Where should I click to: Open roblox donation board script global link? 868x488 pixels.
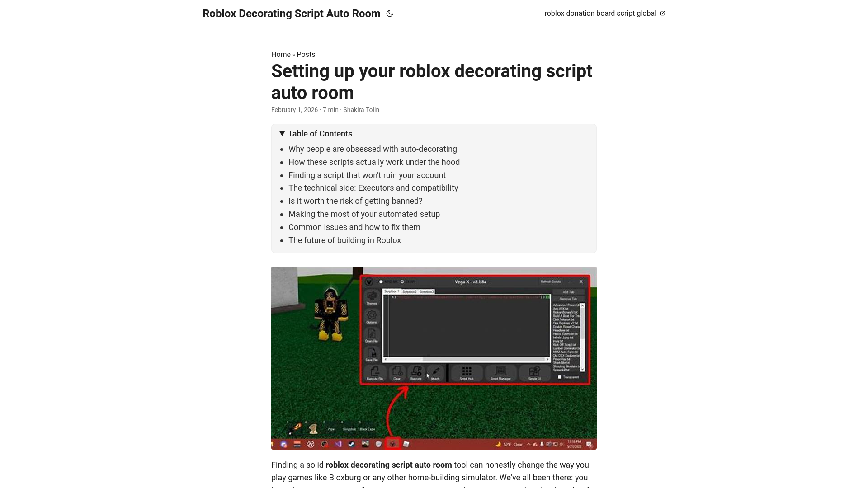click(605, 14)
